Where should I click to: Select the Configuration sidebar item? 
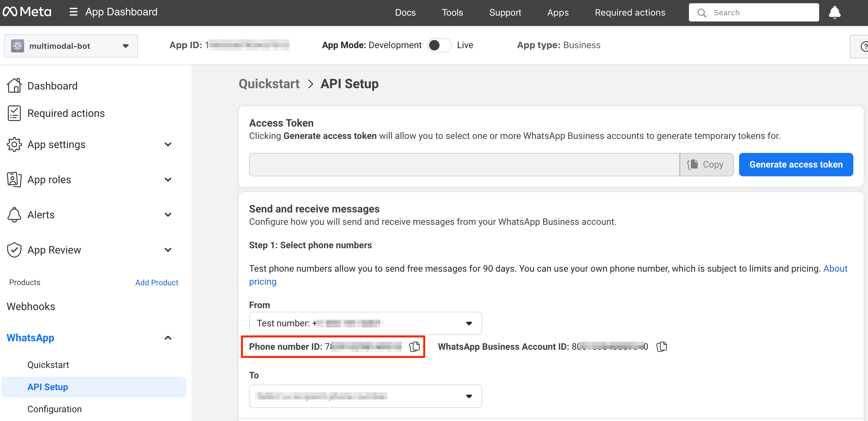coord(54,409)
